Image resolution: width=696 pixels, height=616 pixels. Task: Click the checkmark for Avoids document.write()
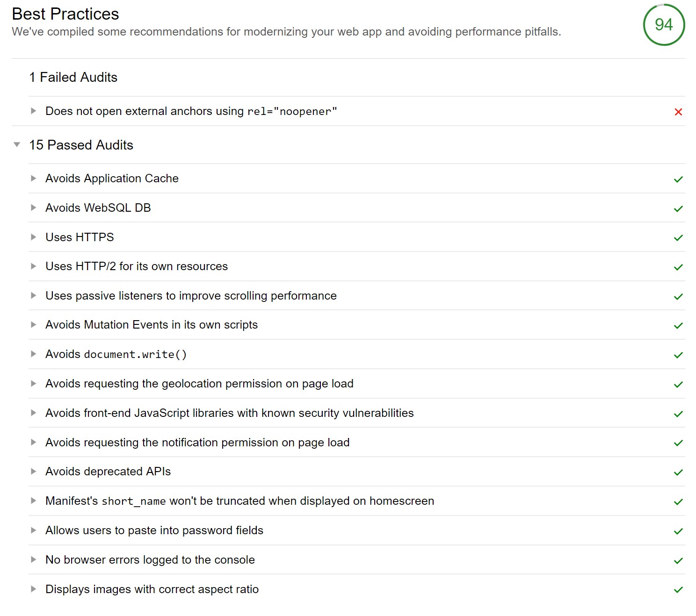click(x=678, y=355)
